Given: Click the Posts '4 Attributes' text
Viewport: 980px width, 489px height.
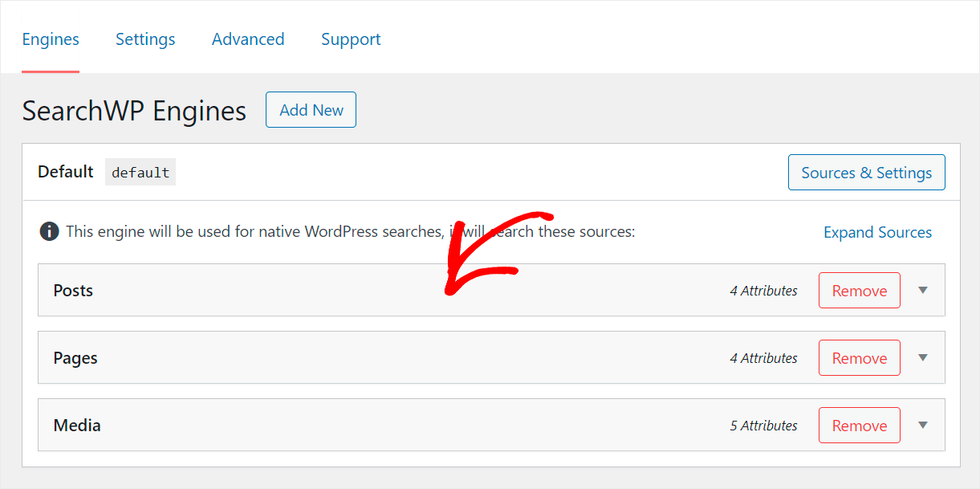Looking at the screenshot, I should coord(763,291).
